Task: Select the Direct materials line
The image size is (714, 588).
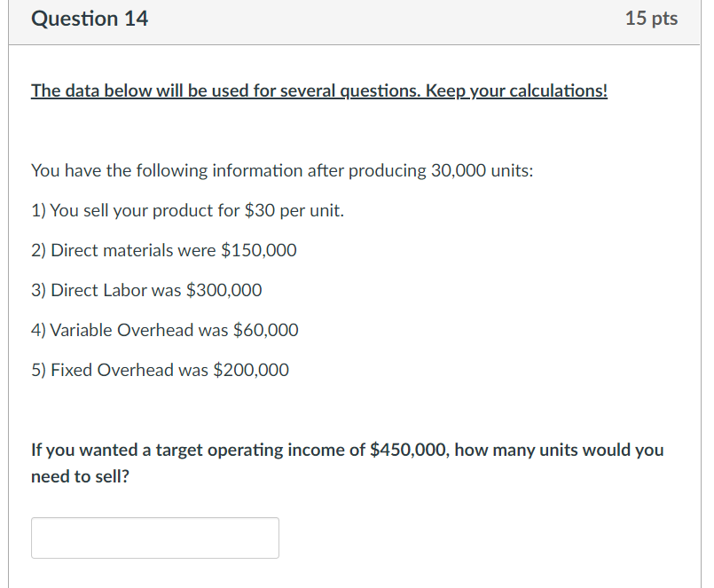Action: point(163,250)
